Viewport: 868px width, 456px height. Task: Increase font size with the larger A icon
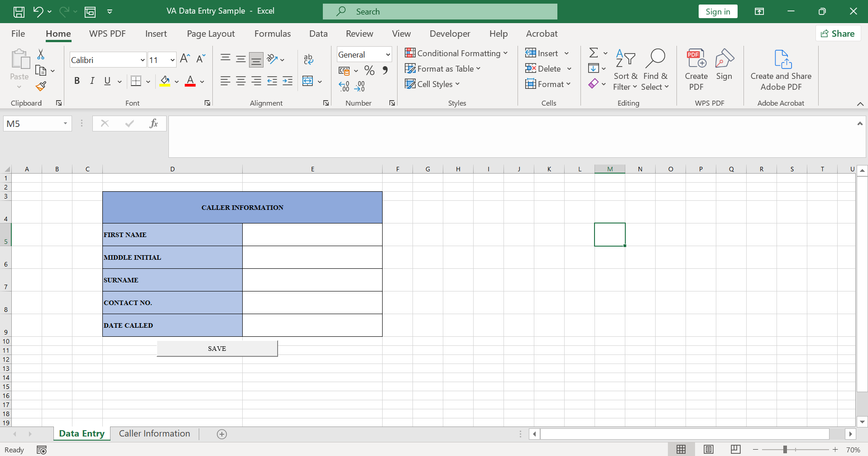[185, 59]
